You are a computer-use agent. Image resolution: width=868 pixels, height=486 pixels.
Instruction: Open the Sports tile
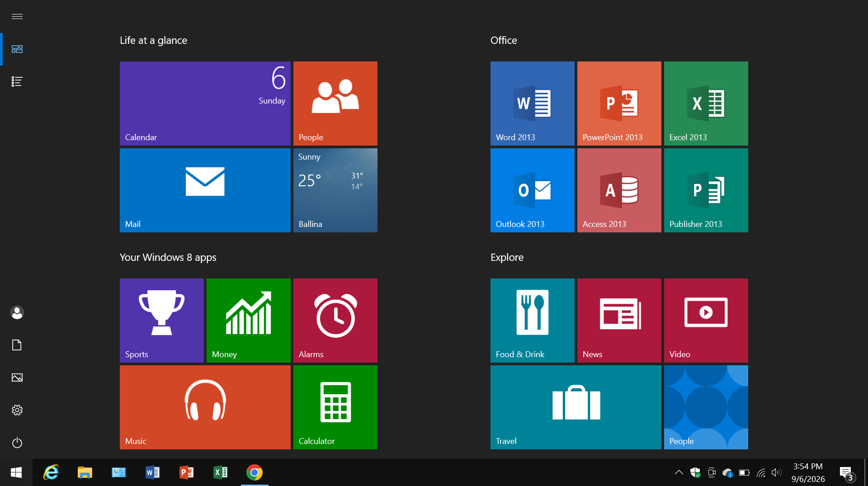click(162, 321)
